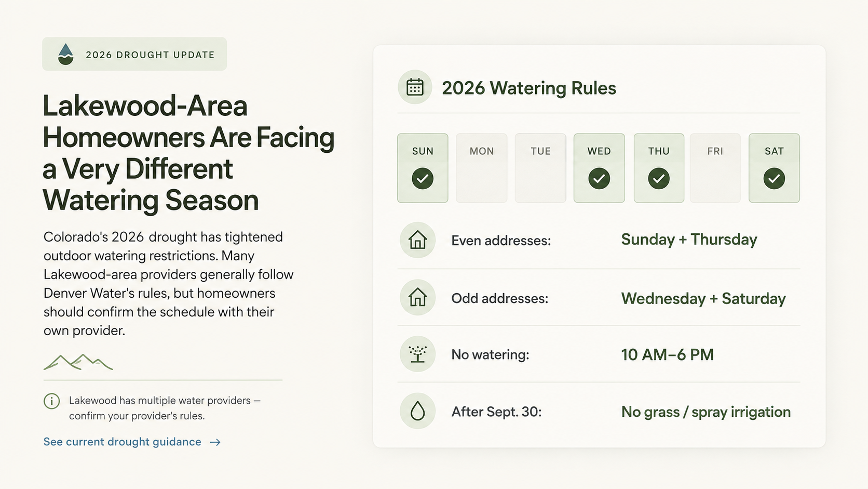The height and width of the screenshot is (489, 868).
Task: Select the 2026 Watering Rules heading
Action: [529, 88]
